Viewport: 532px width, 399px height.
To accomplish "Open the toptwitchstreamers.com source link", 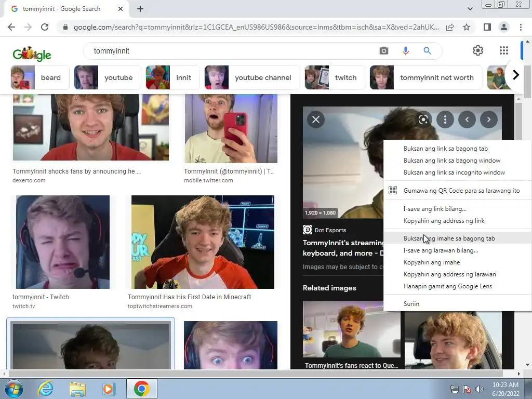I will [160, 306].
